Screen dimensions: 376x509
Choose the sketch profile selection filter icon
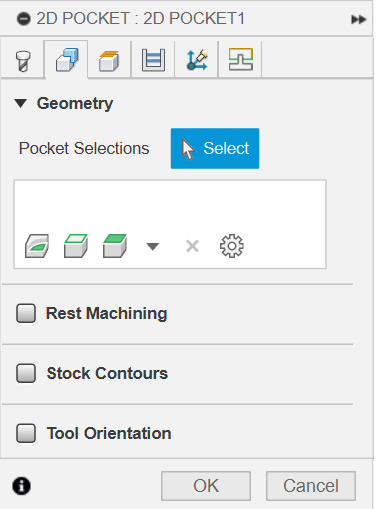coord(37,246)
